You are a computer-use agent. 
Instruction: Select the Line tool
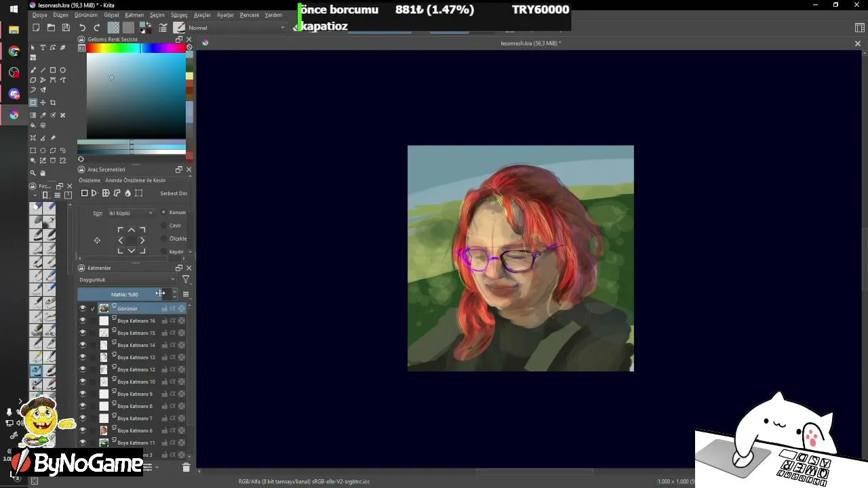coord(43,70)
